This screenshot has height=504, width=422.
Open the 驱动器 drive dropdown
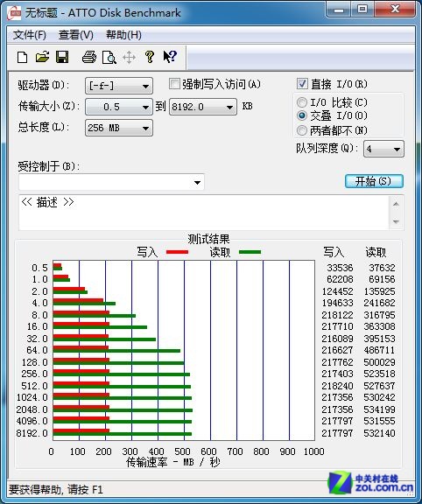(119, 86)
